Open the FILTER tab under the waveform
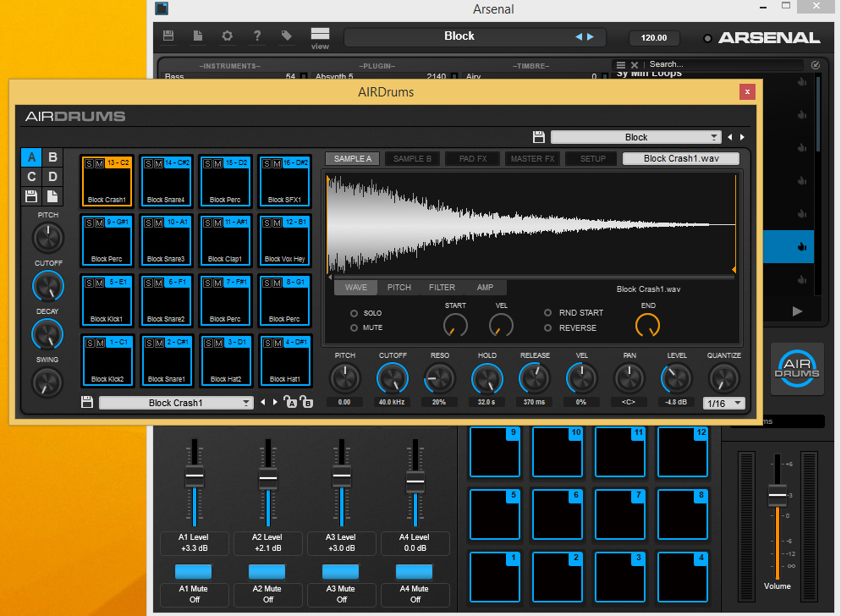 pyautogui.click(x=442, y=287)
